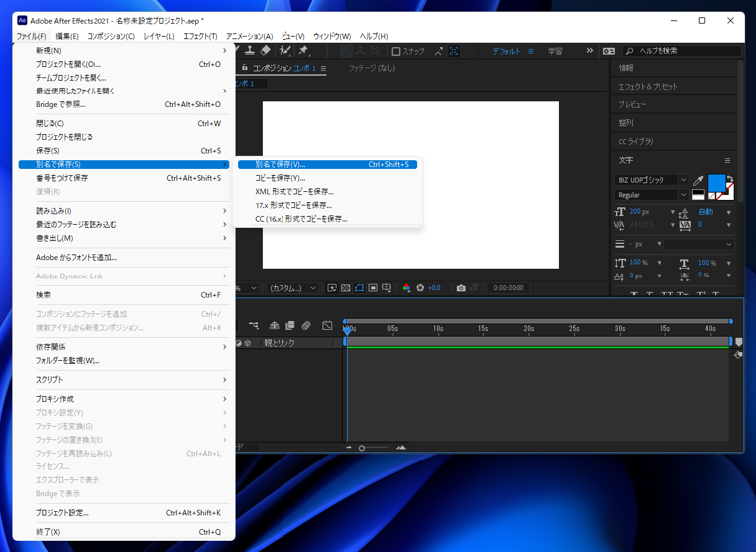
Task: Select the Puppet Pin tool
Action: click(x=303, y=50)
